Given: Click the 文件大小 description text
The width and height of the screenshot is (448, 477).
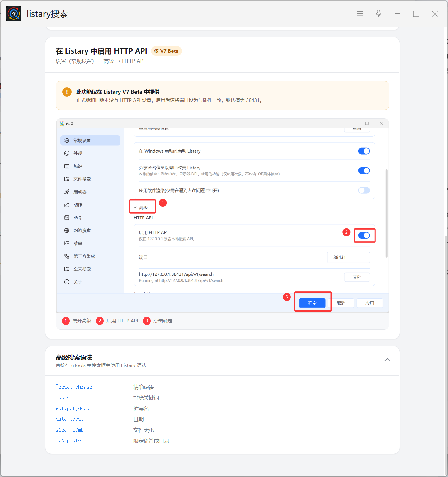Looking at the screenshot, I should (x=144, y=430).
